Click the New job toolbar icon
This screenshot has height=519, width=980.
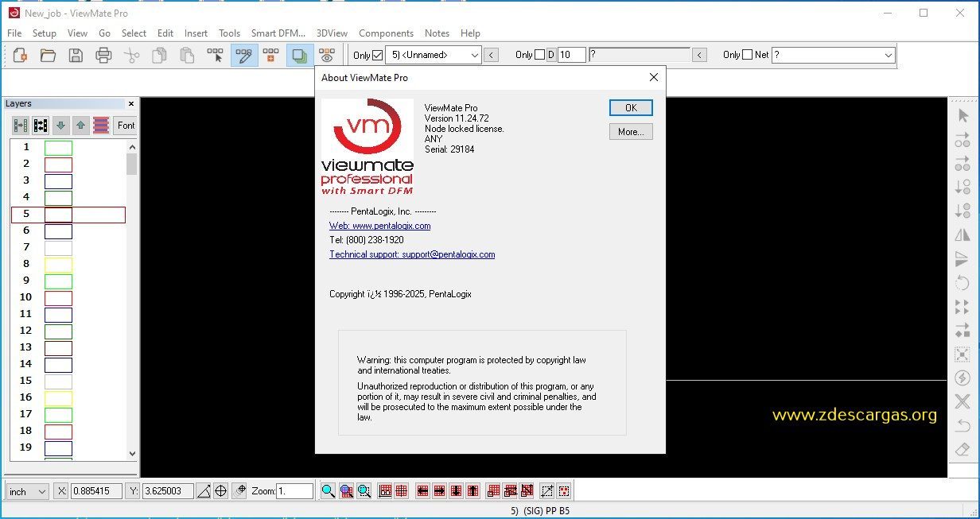tap(21, 55)
